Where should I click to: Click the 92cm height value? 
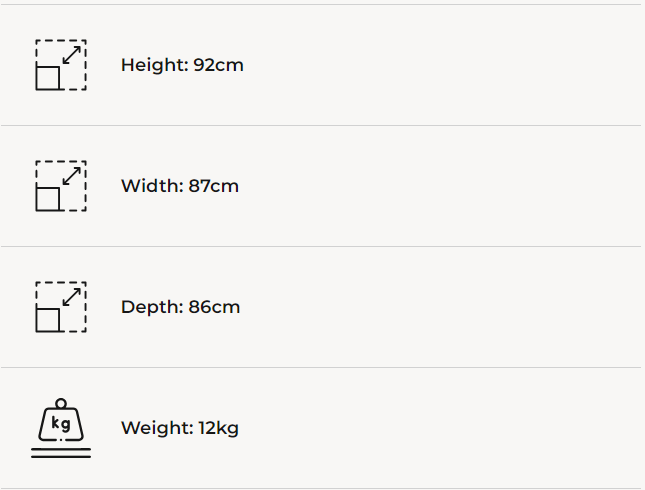(x=218, y=65)
